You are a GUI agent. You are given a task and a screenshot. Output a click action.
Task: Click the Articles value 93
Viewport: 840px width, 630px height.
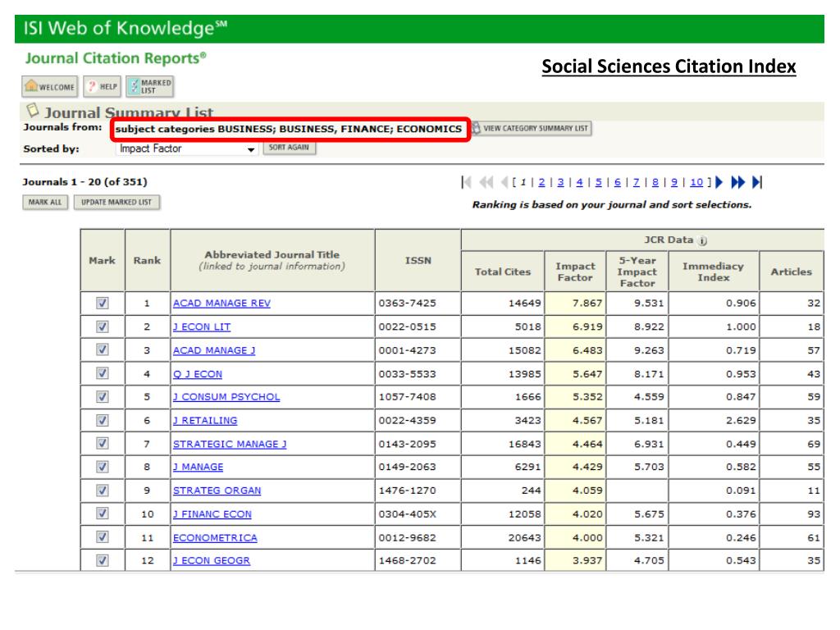[814, 514]
